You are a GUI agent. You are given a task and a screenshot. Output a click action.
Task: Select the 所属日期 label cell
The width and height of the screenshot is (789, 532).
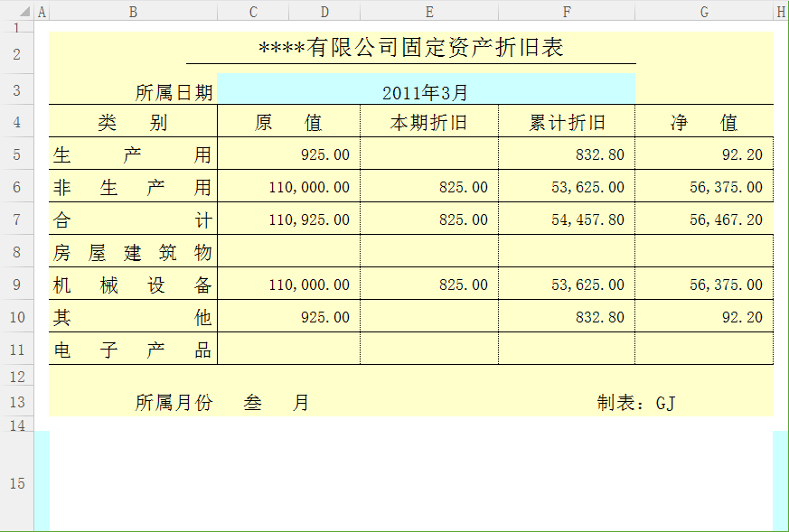[133, 92]
